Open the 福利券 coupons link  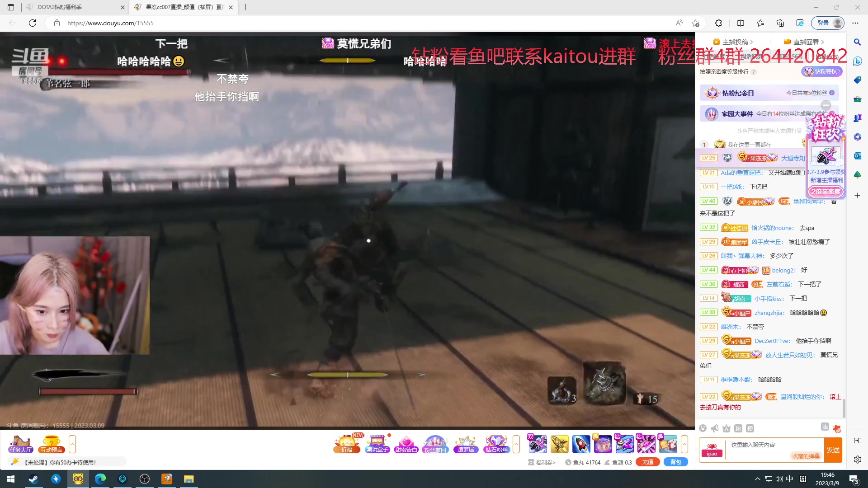[x=542, y=462]
